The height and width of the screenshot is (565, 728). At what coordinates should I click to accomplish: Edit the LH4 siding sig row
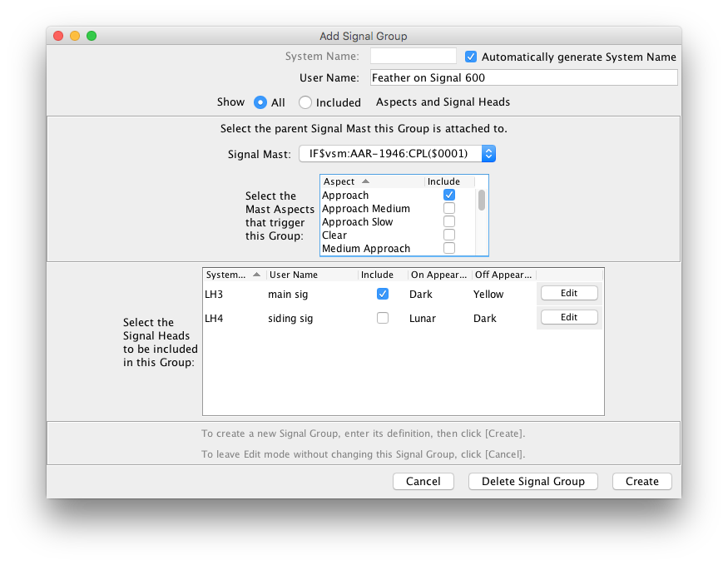coord(569,317)
